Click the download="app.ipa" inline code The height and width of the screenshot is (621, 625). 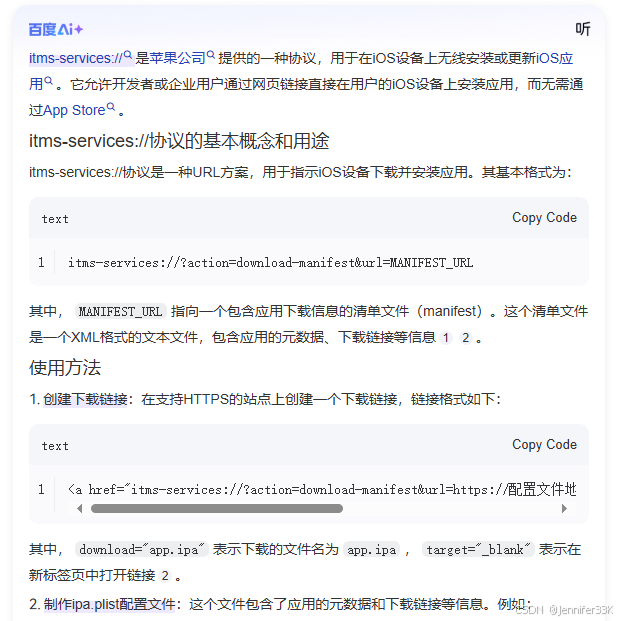[142, 550]
